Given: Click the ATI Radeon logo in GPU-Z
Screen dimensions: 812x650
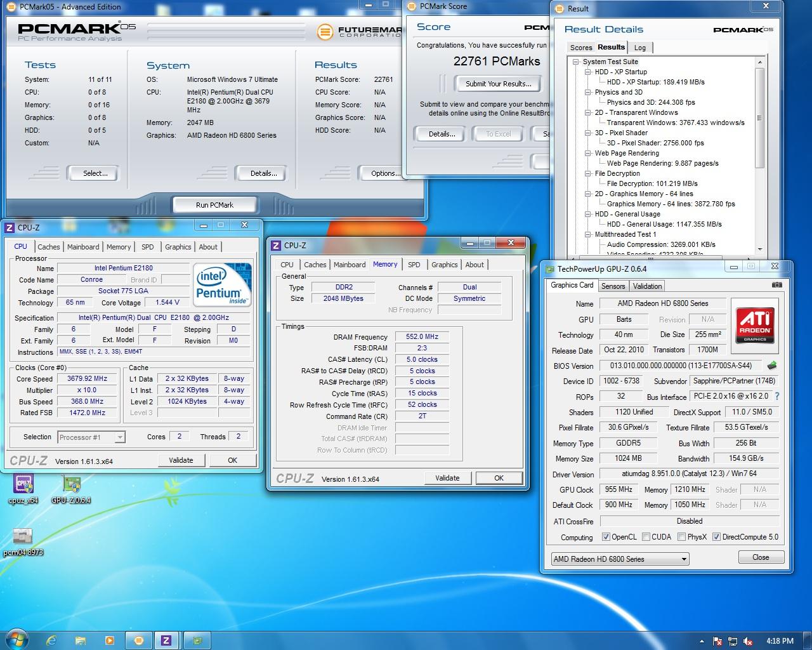Looking at the screenshot, I should [755, 326].
